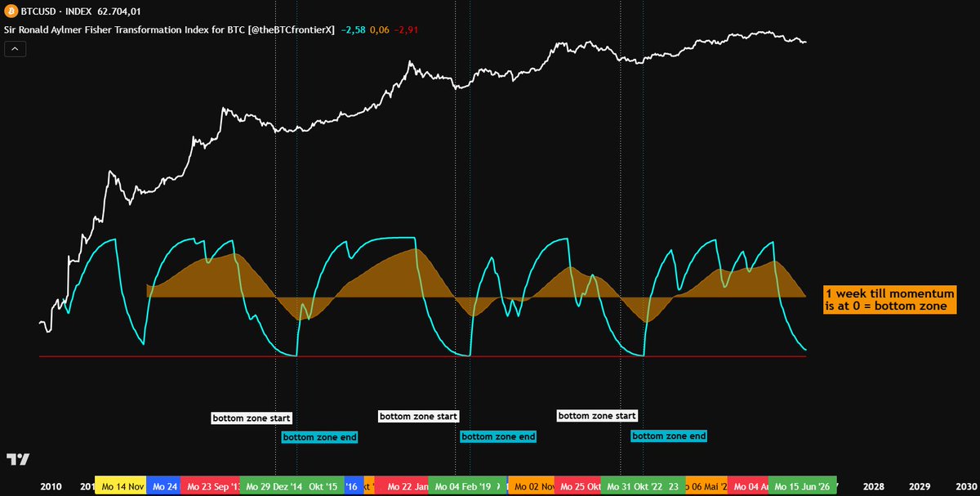Click the cyan value -2,58

point(352,30)
